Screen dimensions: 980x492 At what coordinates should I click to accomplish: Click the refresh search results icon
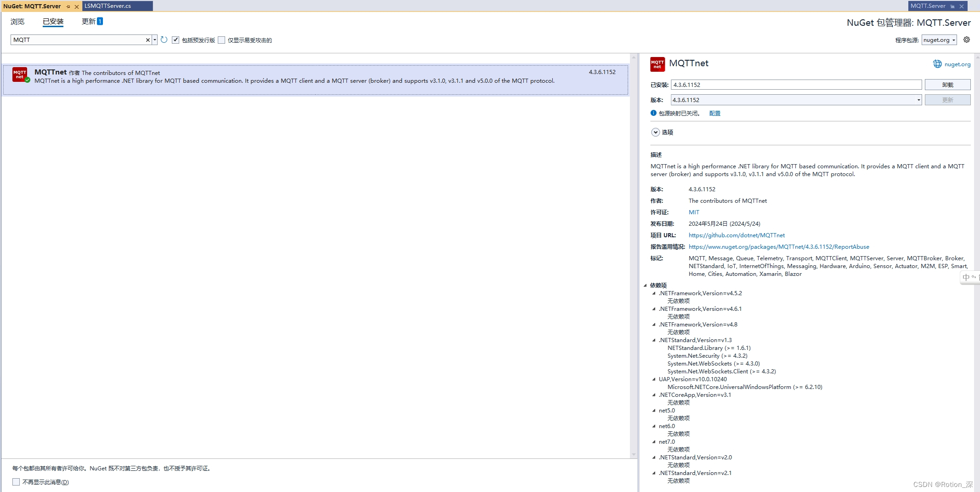pyautogui.click(x=164, y=40)
